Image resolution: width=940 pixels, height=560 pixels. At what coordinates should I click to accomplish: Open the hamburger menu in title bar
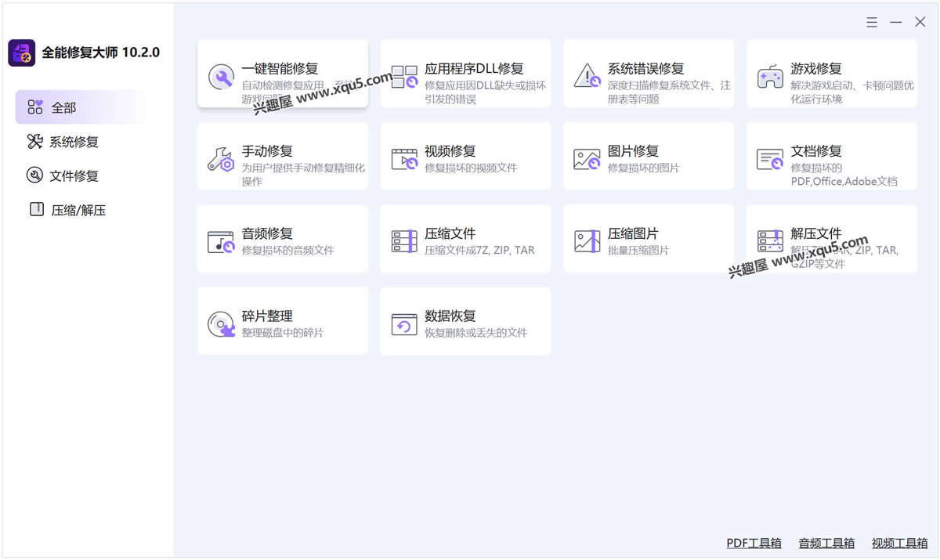[872, 22]
